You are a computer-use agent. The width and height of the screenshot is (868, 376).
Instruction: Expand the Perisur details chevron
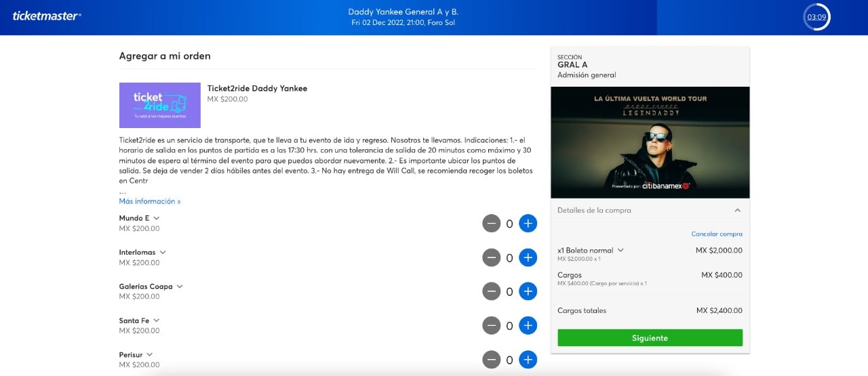149,354
